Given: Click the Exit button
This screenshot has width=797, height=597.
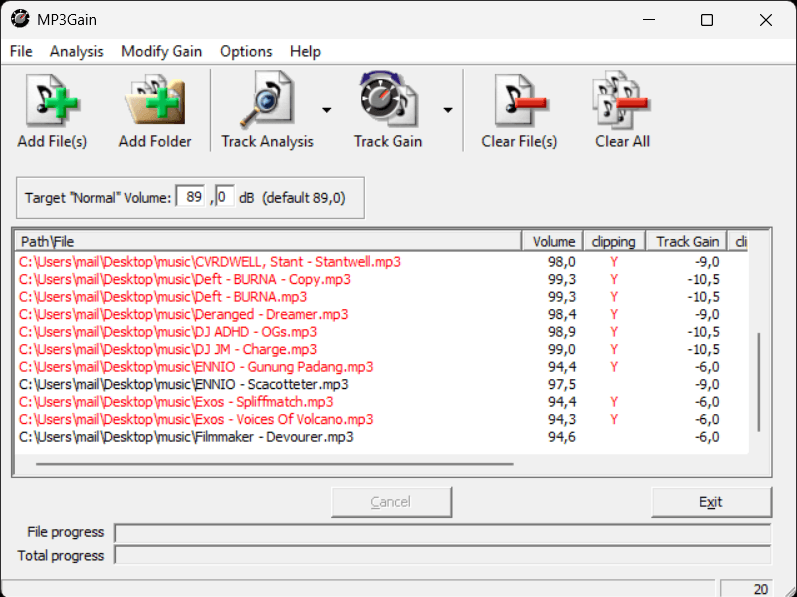Looking at the screenshot, I should 711,502.
